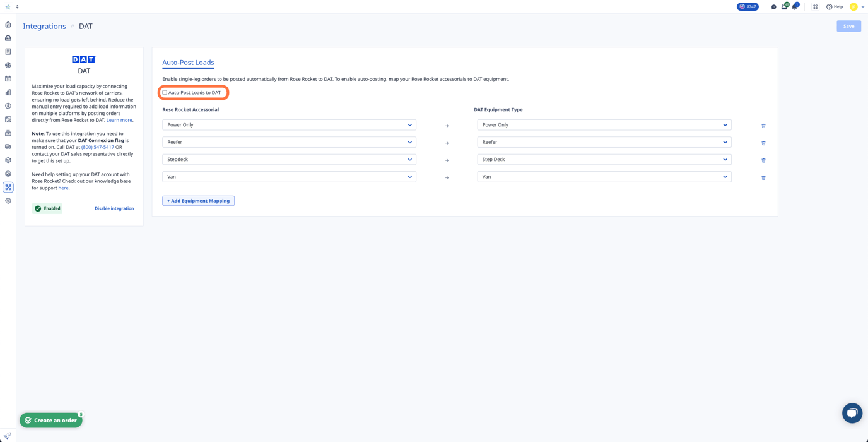Open sidebar Settings gear

point(8,201)
